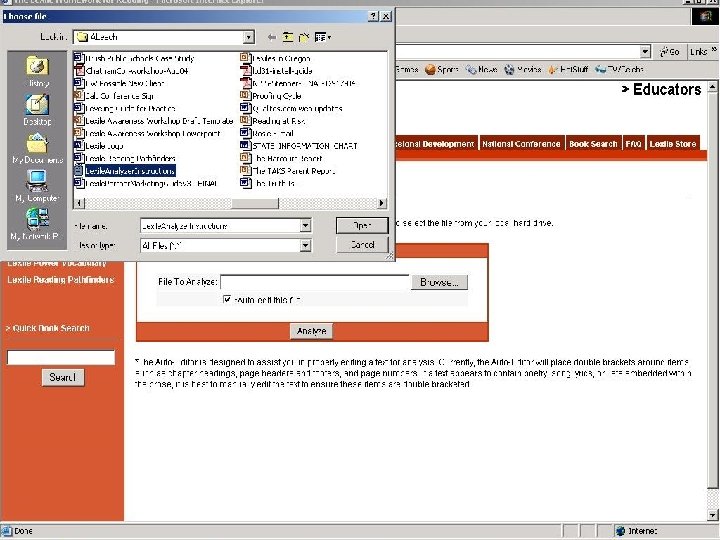Select The TAKS Parent Report file
This screenshot has width=720, height=540.
pos(288,171)
